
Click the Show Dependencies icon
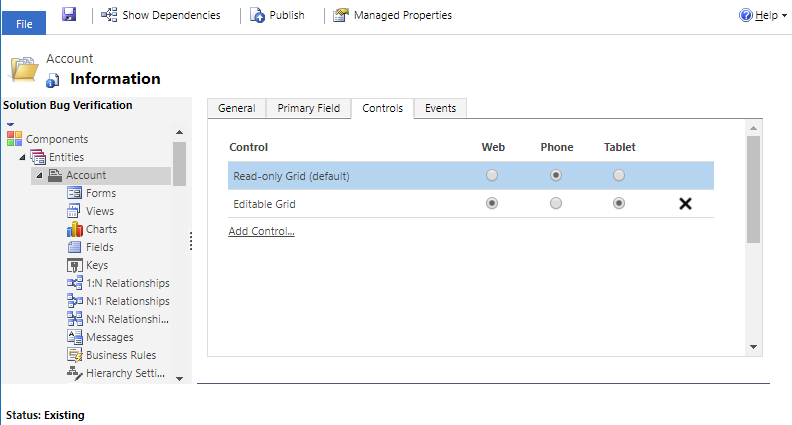(x=109, y=15)
